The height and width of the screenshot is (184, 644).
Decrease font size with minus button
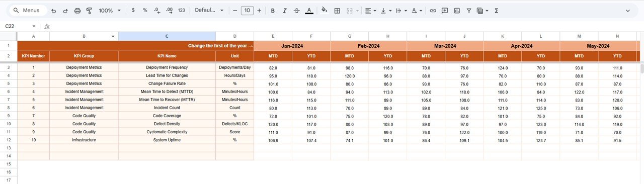(x=235, y=11)
